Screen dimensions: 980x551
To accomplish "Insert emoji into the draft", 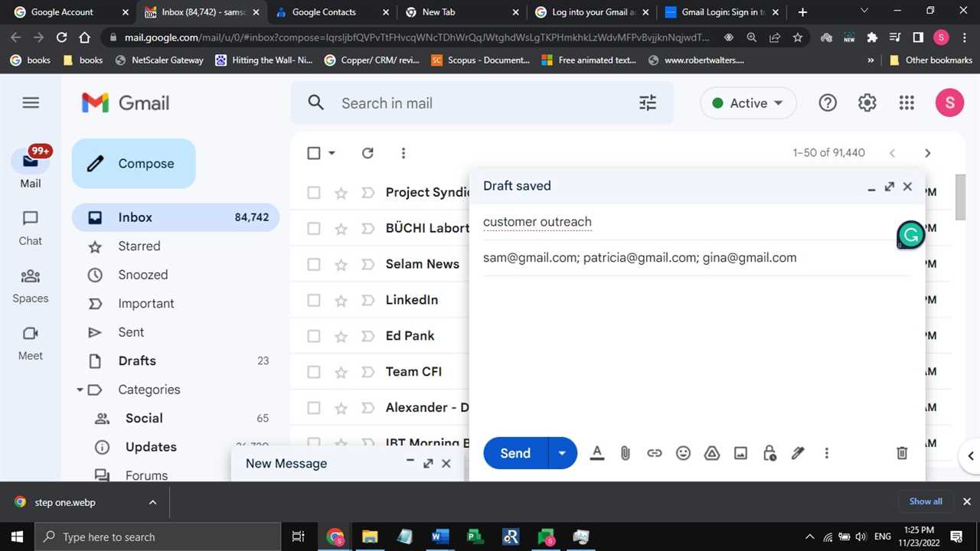I will [x=683, y=453].
